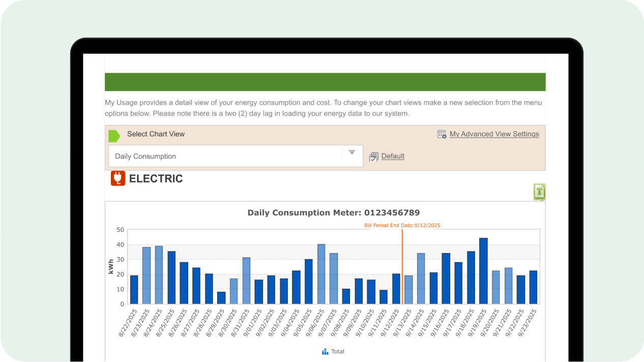Click the Bill Period End Date label
This screenshot has width=644, height=362.
coord(402,225)
